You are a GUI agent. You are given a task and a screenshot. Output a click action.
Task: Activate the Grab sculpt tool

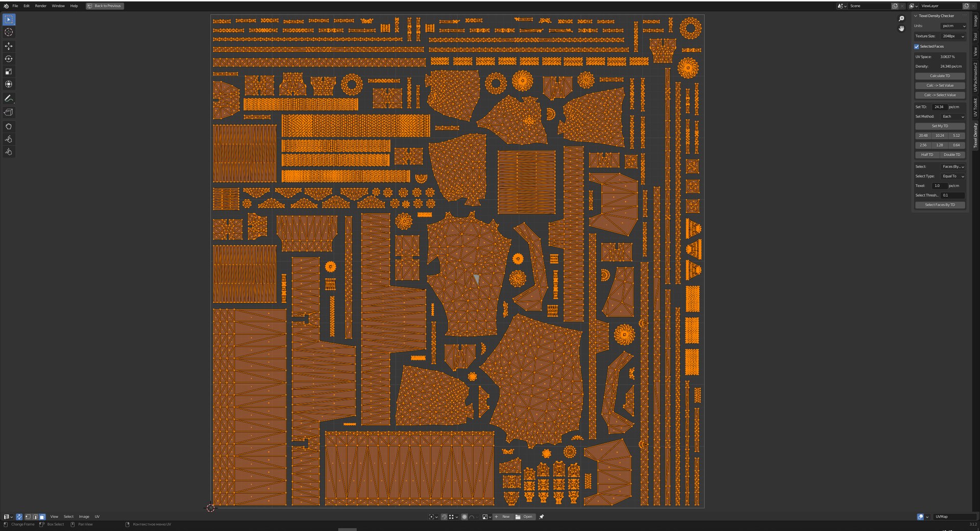9,126
